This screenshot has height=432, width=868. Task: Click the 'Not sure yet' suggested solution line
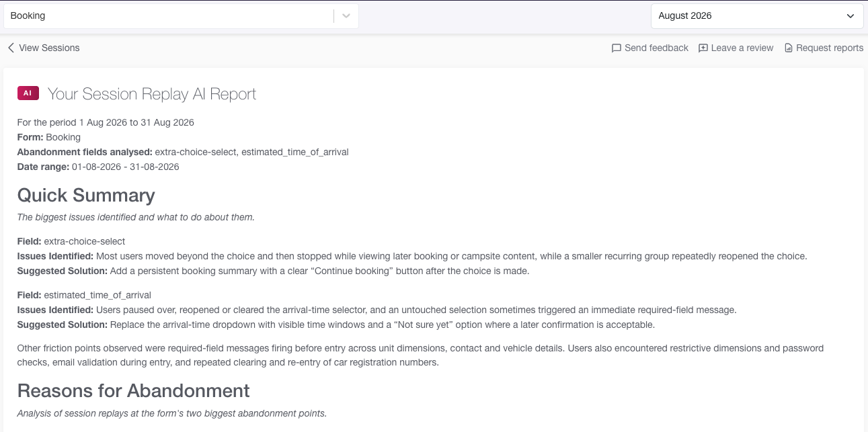point(336,325)
